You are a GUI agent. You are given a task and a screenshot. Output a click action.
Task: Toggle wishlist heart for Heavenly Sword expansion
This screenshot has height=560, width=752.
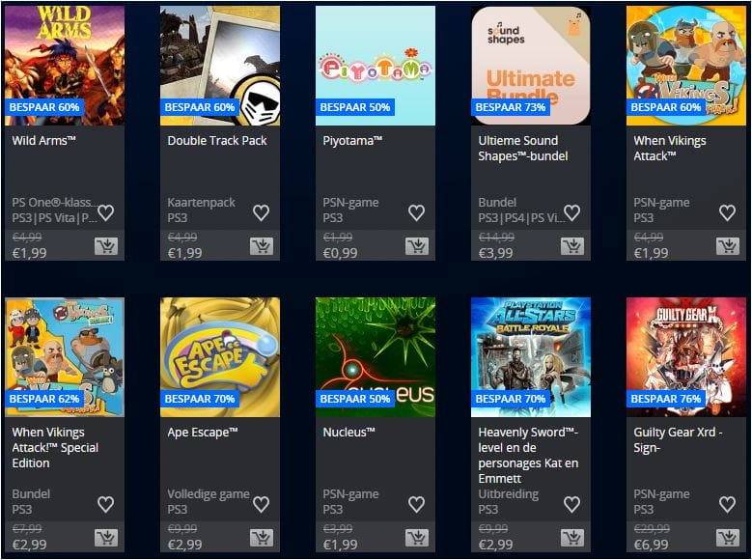571,504
